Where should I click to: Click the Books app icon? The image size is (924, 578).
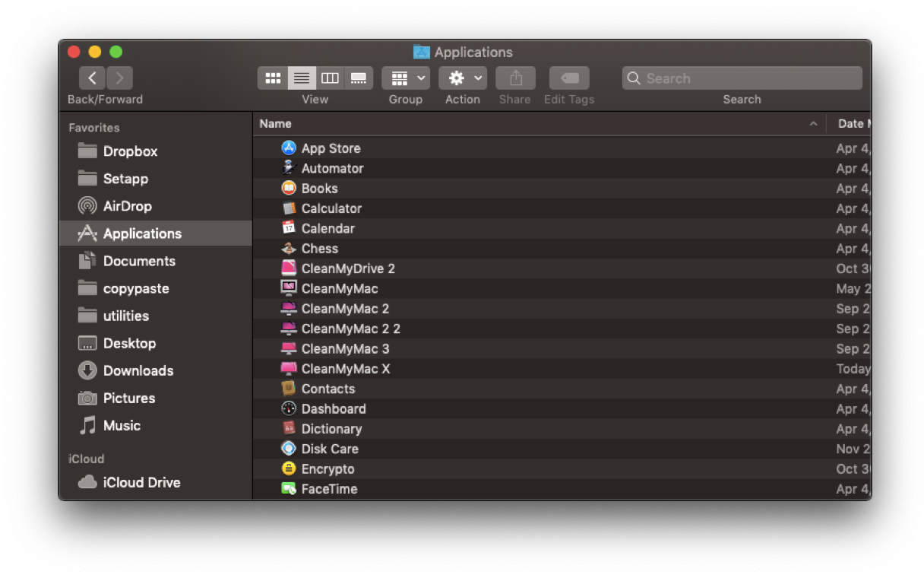point(289,188)
